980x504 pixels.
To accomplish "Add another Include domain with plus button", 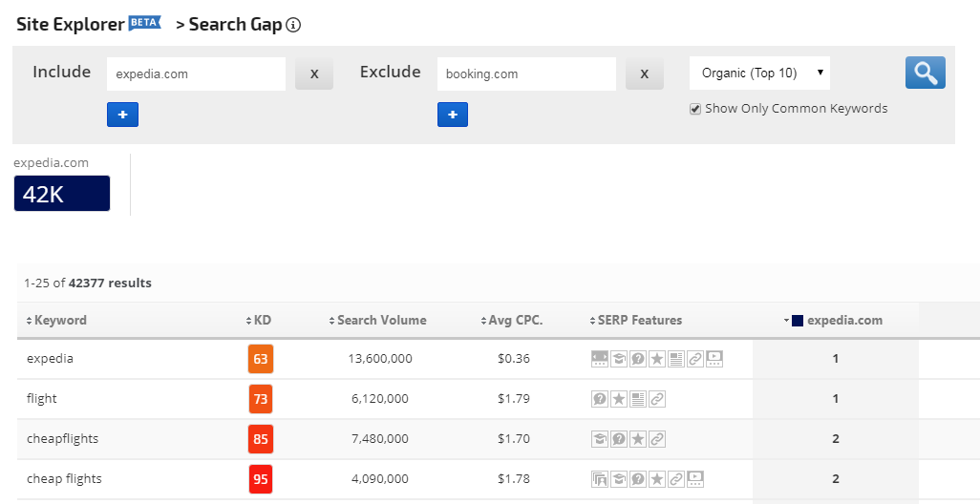I will (123, 115).
